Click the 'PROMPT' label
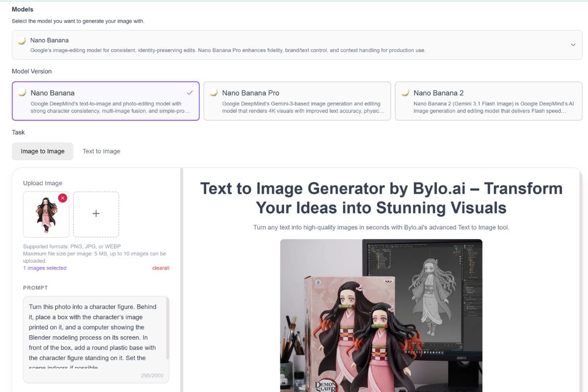 pos(35,288)
